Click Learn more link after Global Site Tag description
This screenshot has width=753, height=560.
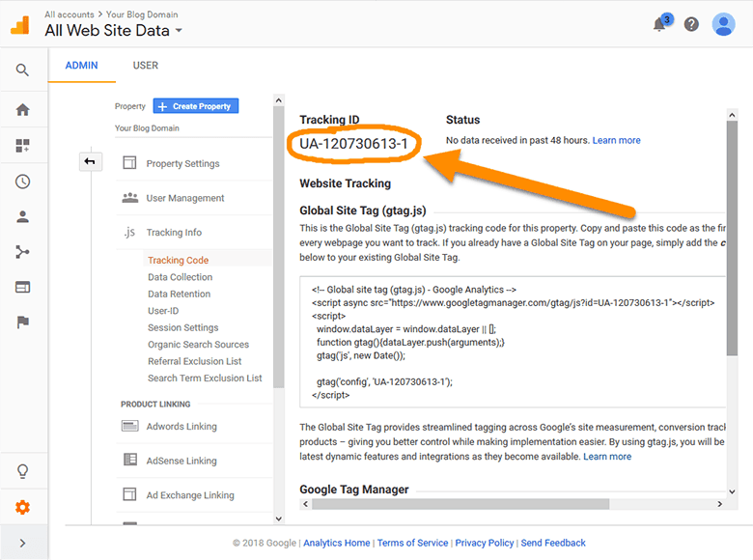click(607, 457)
